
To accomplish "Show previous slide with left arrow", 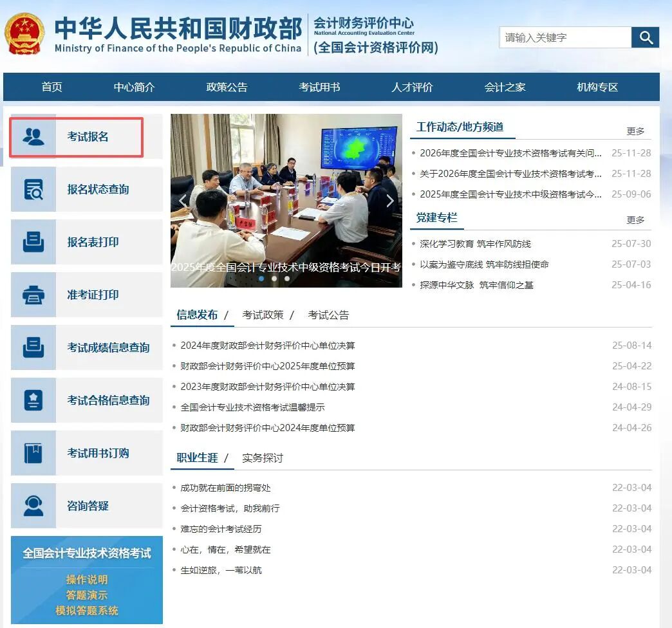I will [x=183, y=201].
